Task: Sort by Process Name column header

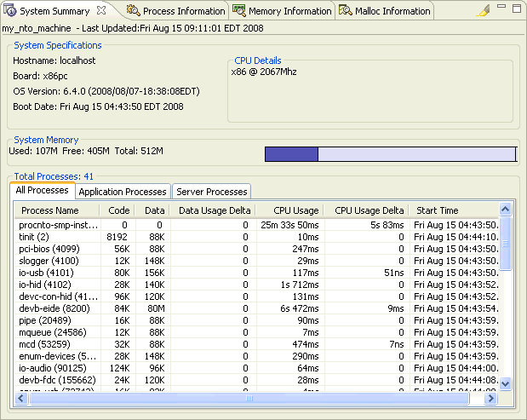Action: pyautogui.click(x=50, y=210)
